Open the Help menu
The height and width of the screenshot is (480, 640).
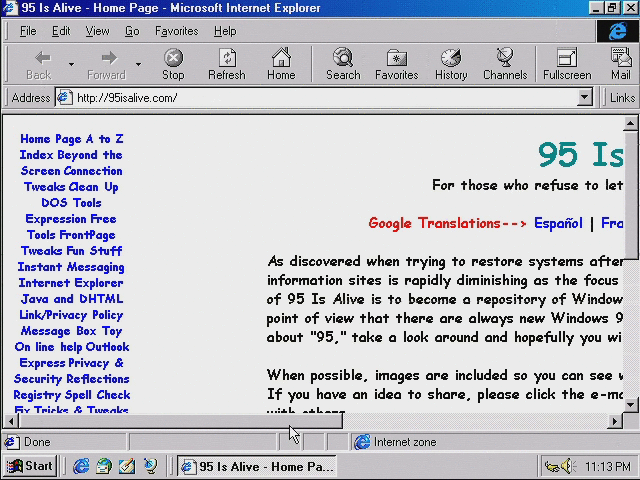click(225, 31)
